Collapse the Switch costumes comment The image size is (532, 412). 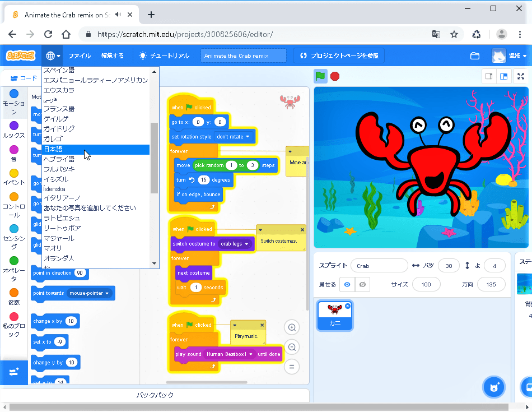pos(260,230)
